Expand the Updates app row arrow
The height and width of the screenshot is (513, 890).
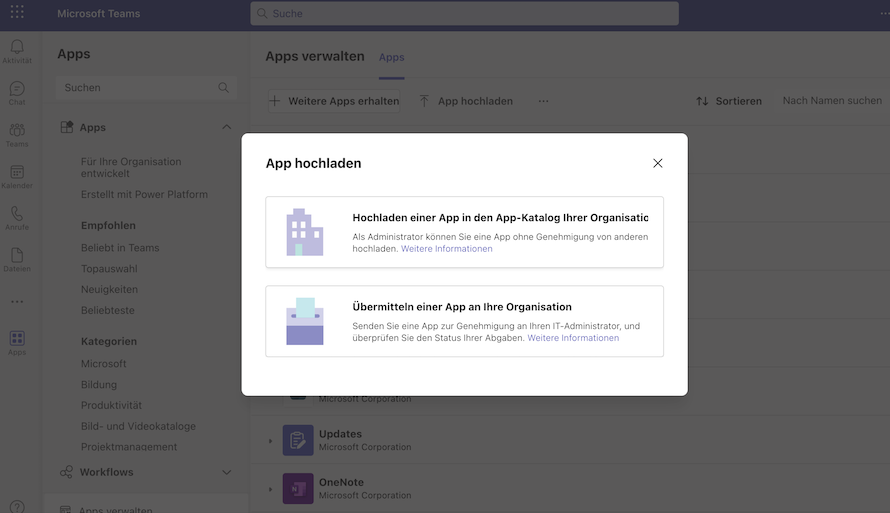tap(270, 440)
